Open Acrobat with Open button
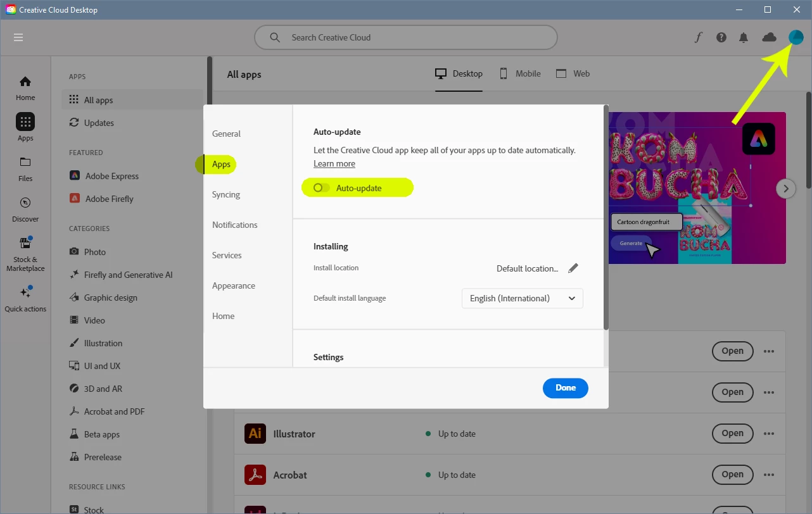 (x=733, y=474)
